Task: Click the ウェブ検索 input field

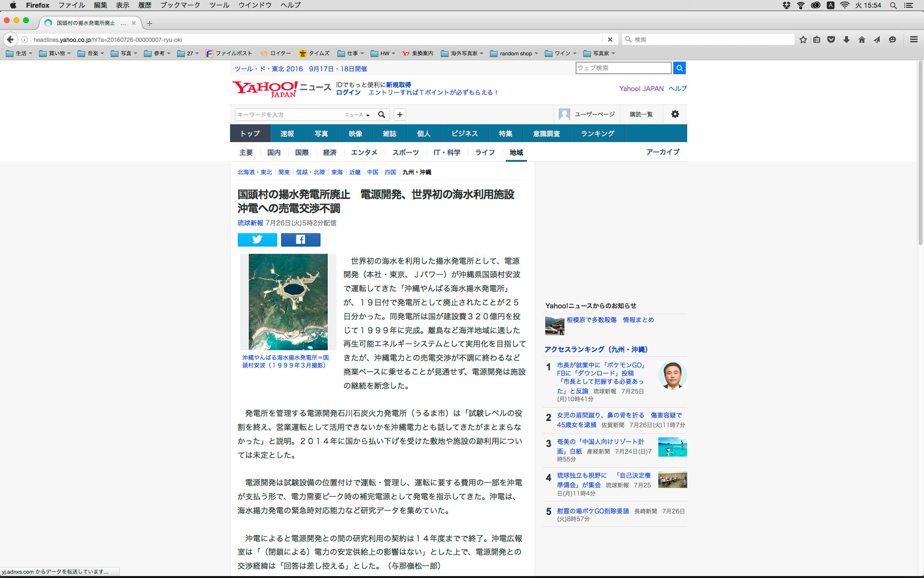Action: point(623,68)
